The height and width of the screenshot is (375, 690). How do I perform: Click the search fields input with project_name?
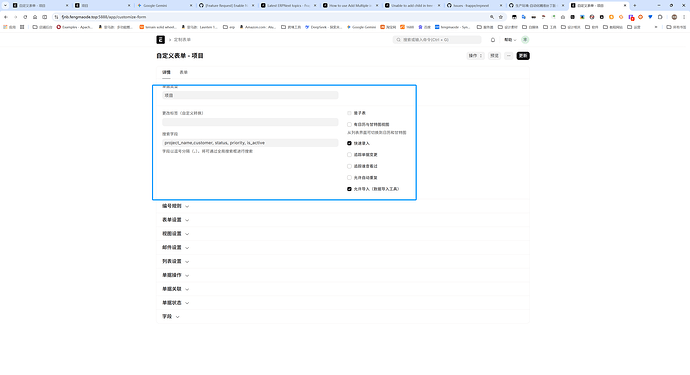(x=250, y=143)
